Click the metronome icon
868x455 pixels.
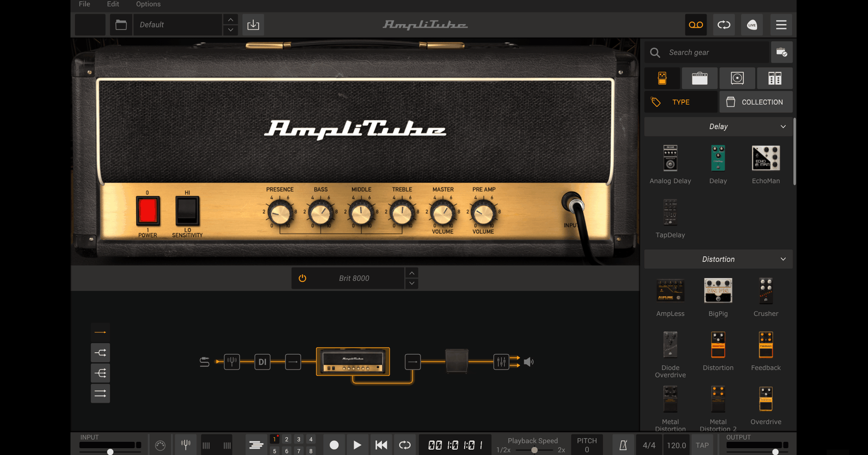(623, 445)
